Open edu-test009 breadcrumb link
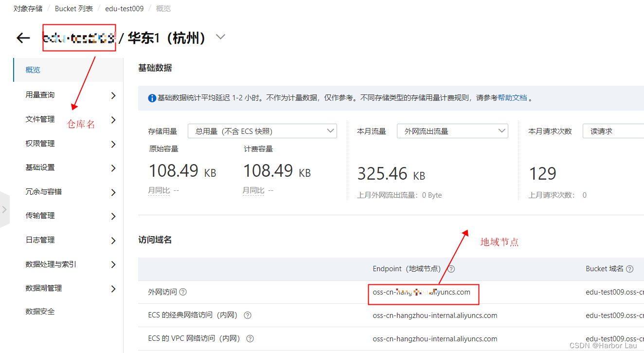 coord(124,8)
